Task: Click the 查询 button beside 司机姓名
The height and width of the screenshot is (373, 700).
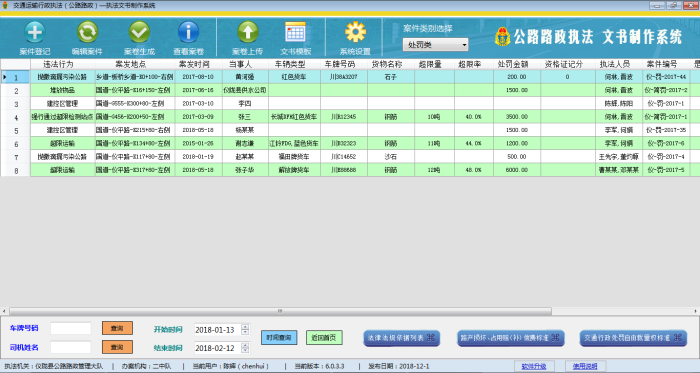Action: click(x=117, y=347)
